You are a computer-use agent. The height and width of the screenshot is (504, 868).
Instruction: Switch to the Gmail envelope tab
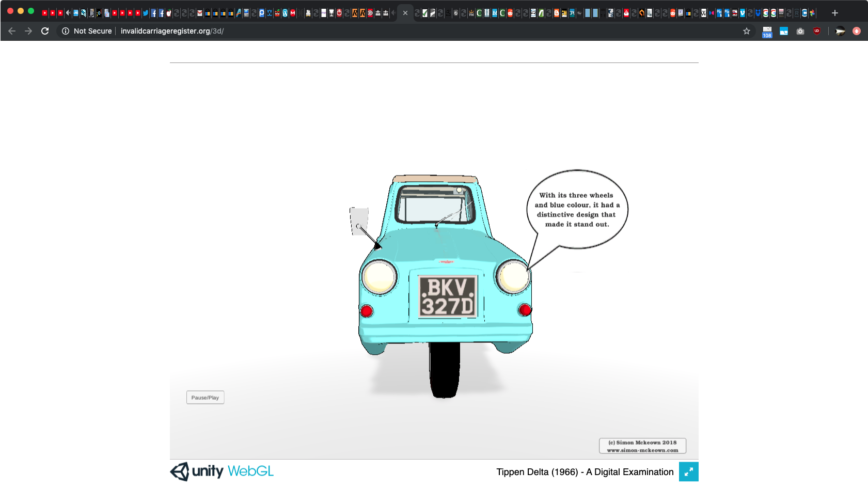pyautogui.click(x=199, y=13)
